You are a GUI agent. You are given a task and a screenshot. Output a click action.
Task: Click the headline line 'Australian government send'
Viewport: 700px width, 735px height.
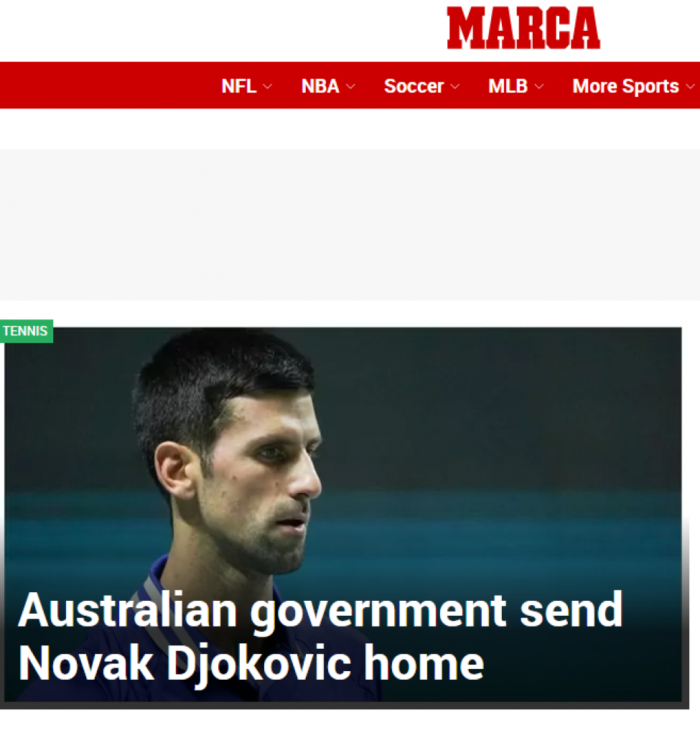pos(320,611)
